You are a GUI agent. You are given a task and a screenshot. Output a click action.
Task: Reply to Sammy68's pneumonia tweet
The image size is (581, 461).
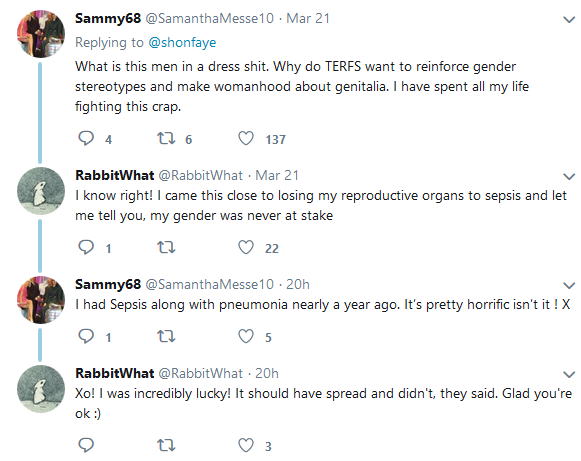pos(86,336)
